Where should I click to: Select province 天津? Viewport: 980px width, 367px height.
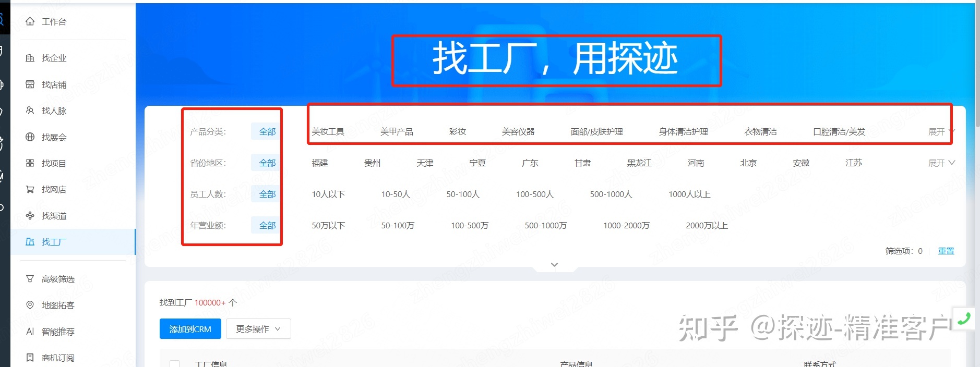pos(425,163)
